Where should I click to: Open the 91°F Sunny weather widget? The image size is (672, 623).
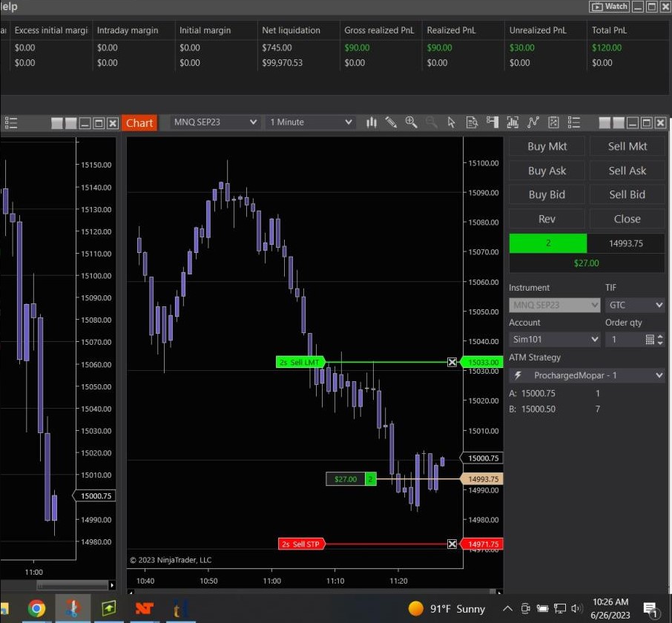pos(447,609)
